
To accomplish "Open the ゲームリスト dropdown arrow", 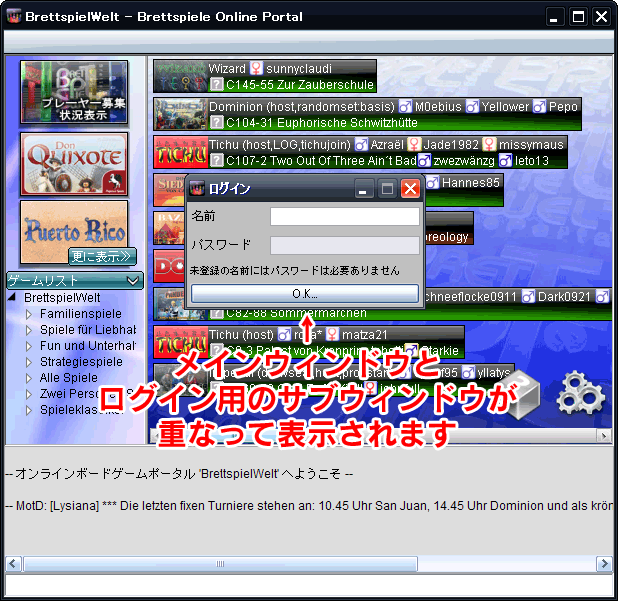I will (x=133, y=281).
